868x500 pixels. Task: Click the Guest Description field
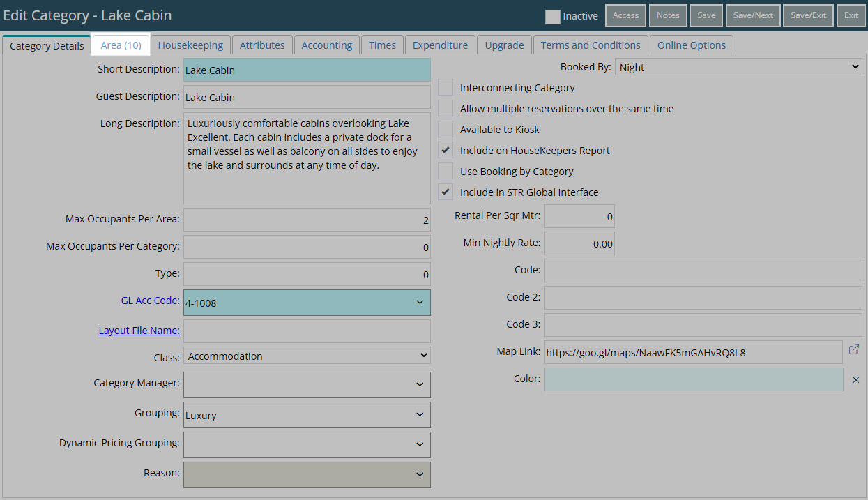point(307,97)
